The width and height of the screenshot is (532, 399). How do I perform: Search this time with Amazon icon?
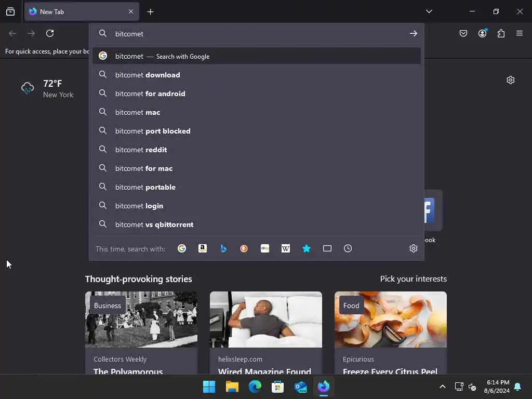click(x=203, y=248)
